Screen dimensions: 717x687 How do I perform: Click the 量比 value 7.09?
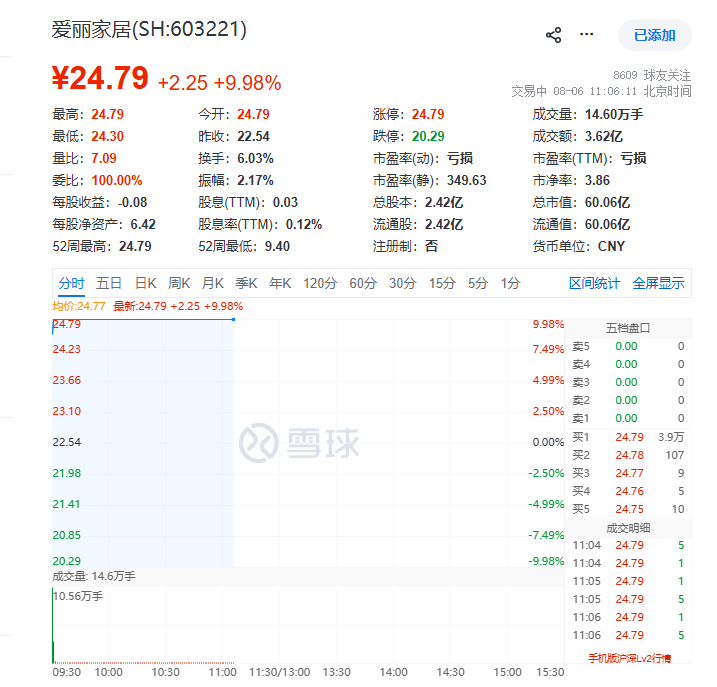pos(104,158)
